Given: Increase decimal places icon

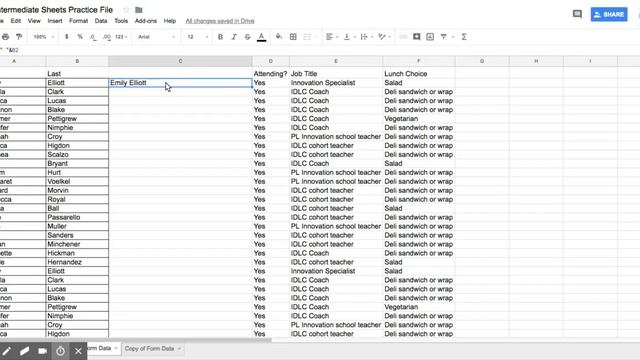Looking at the screenshot, I should click(x=107, y=37).
